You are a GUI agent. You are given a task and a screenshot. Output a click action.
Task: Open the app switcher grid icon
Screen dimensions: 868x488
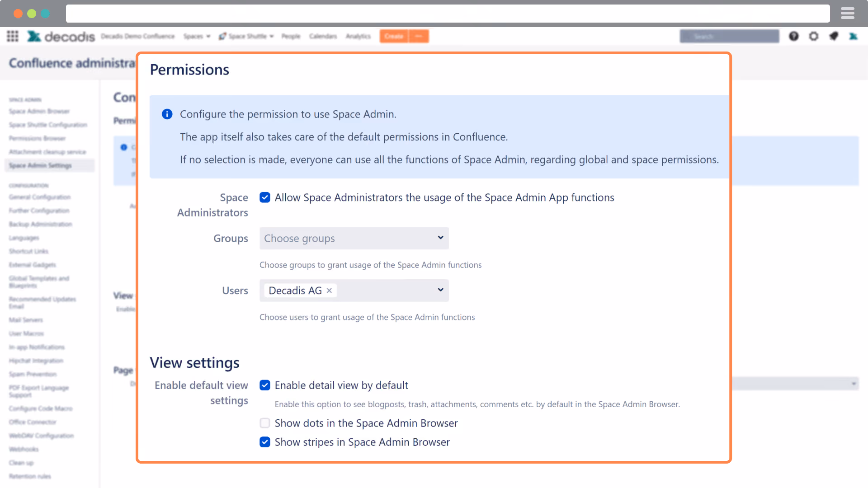(x=13, y=36)
